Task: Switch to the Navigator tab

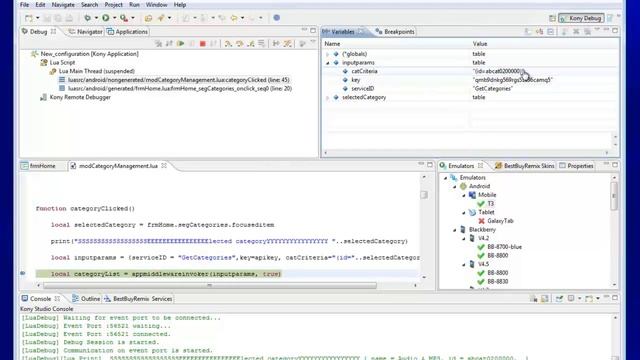Action: (x=85, y=31)
